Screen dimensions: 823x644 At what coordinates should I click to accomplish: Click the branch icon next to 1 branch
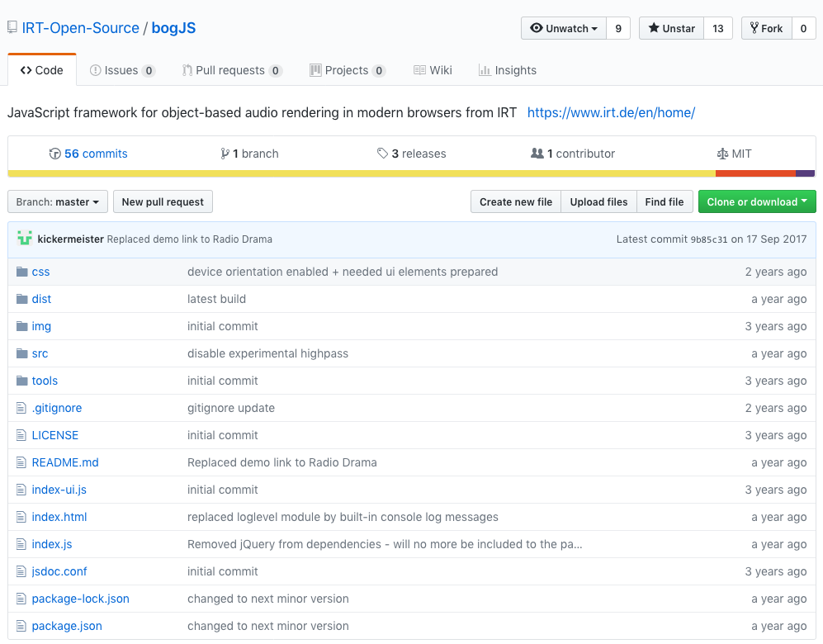tap(225, 154)
